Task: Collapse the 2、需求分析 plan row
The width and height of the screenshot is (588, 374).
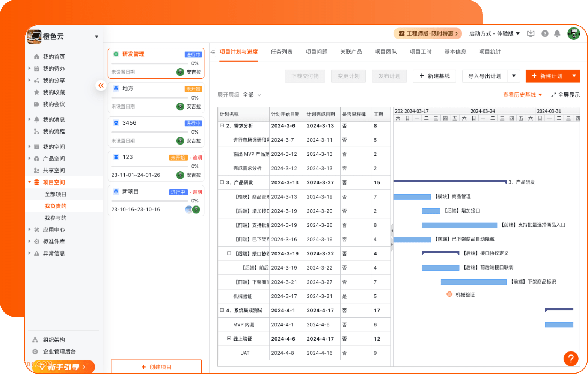Action: click(222, 126)
